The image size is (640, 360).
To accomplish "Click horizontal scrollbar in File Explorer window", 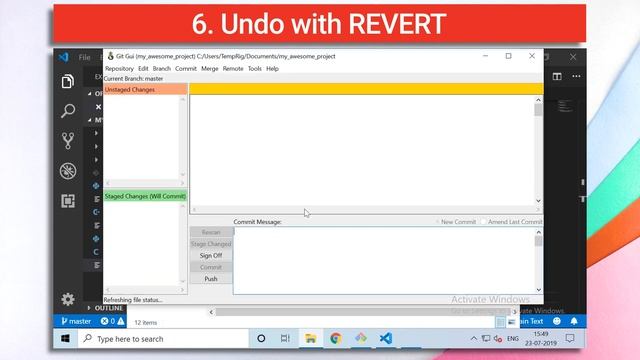I will (x=362, y=312).
